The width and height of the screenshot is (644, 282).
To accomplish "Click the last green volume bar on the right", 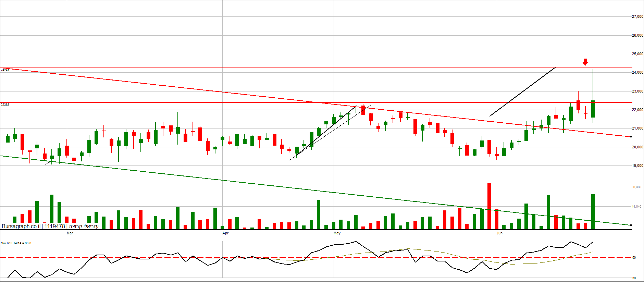I will [593, 212].
